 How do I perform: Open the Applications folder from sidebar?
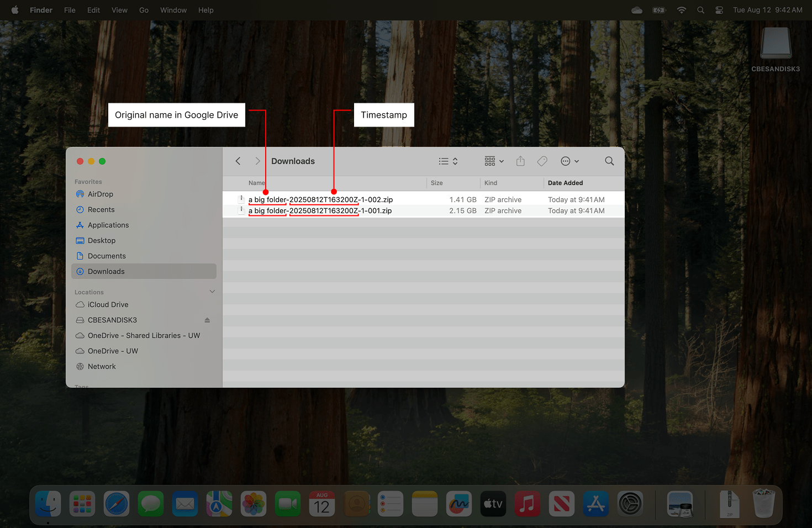tap(108, 225)
